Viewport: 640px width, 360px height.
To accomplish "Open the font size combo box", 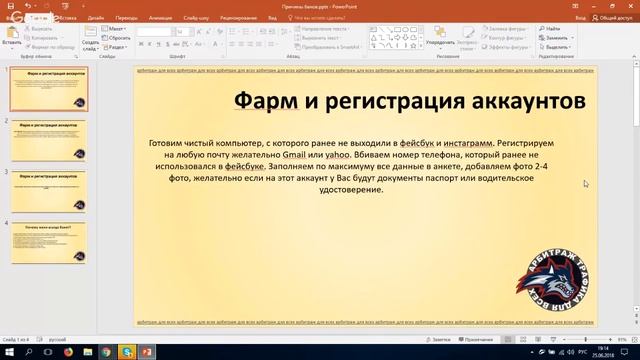I will 184,31.
